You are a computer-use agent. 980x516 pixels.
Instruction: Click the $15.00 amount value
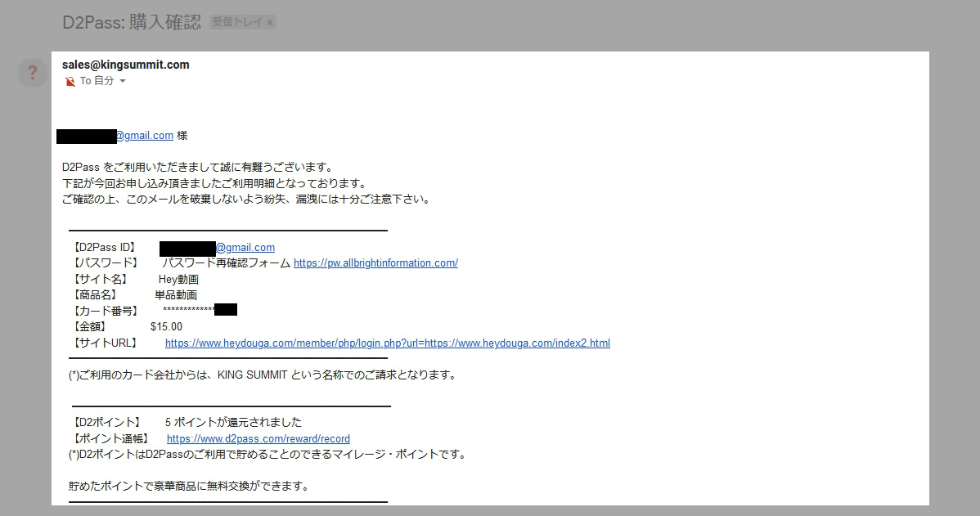[x=166, y=327]
